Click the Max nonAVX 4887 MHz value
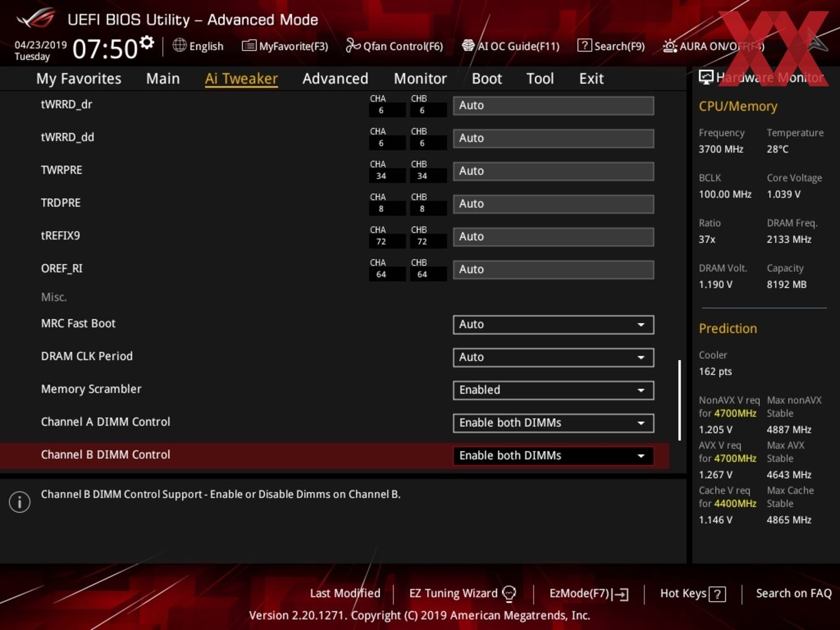This screenshot has width=840, height=630. pyautogui.click(x=789, y=430)
